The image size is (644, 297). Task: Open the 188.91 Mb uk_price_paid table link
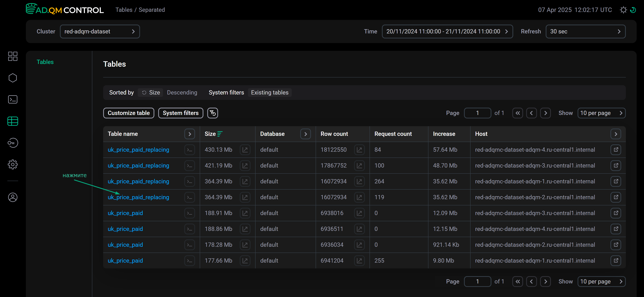125,213
